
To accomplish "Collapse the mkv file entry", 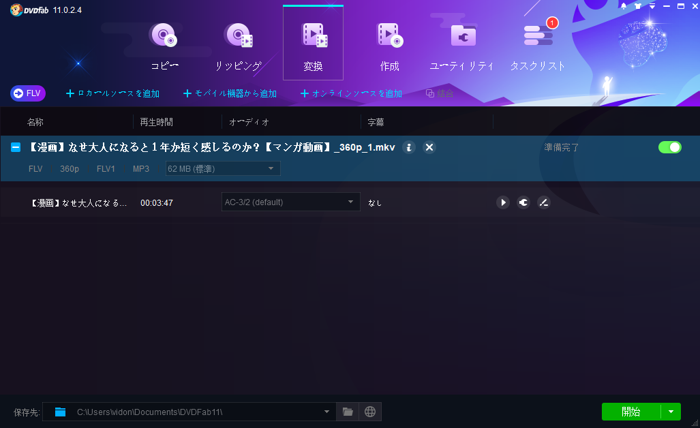I will 16,147.
